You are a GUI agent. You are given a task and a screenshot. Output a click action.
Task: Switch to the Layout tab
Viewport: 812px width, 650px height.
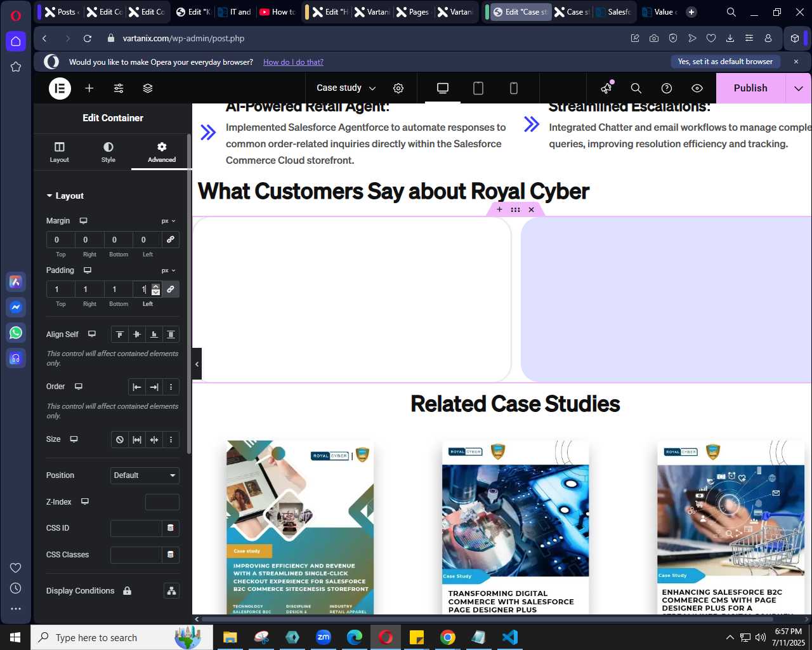pyautogui.click(x=60, y=152)
